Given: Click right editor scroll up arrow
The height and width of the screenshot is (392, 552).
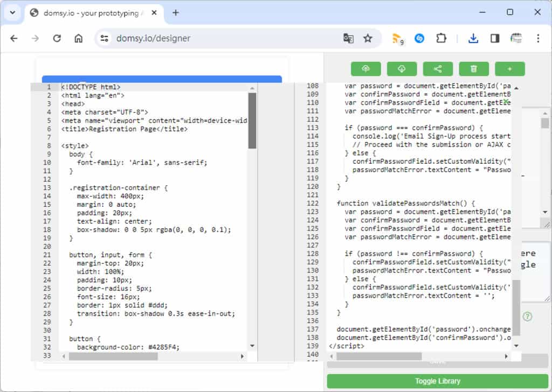Looking at the screenshot, I should tap(516, 88).
